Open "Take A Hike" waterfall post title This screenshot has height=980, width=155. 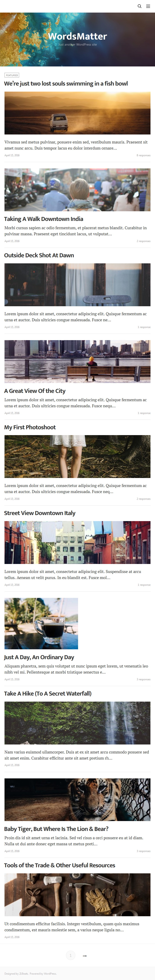click(48, 694)
